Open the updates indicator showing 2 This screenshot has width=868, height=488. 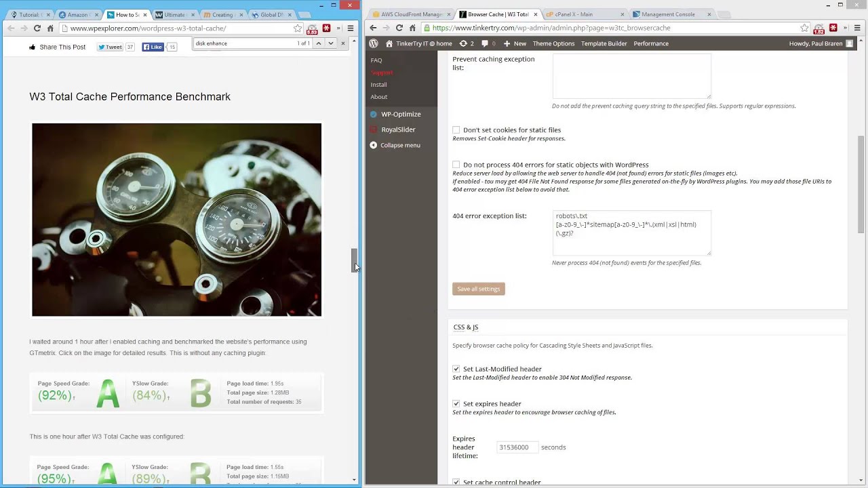pos(467,43)
